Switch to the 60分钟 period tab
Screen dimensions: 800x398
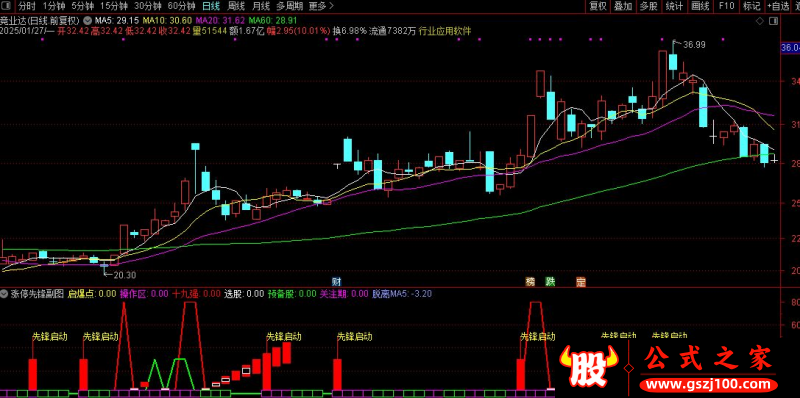pyautogui.click(x=181, y=6)
